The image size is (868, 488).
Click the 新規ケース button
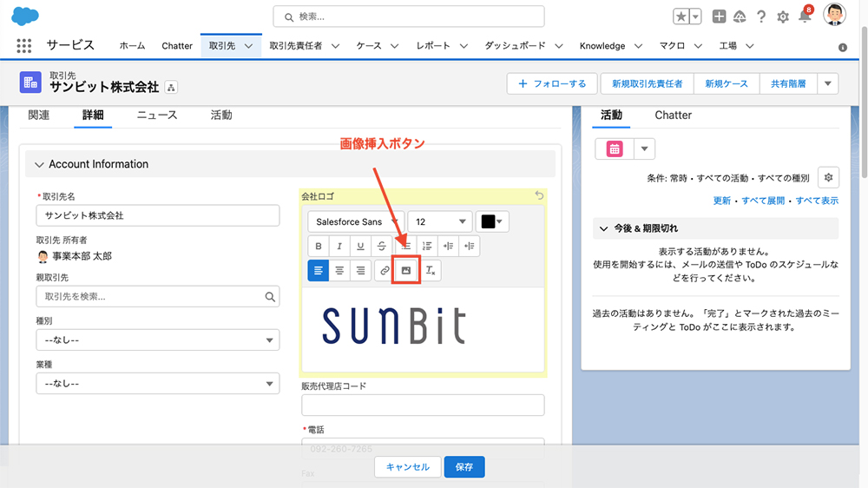[x=727, y=83]
